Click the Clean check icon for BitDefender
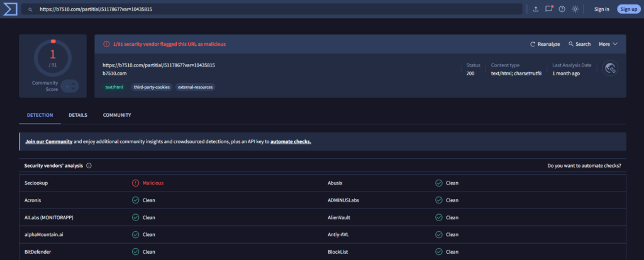 (x=136, y=252)
